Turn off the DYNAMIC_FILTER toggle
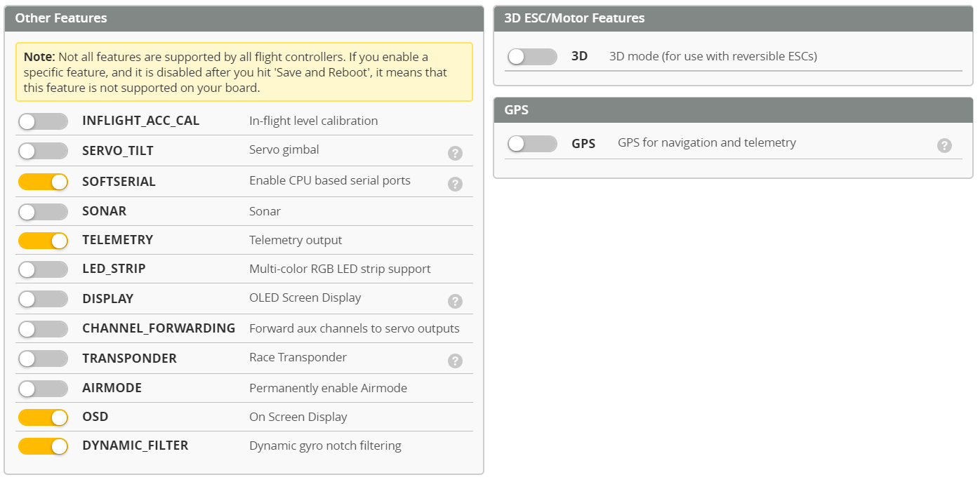This screenshot has width=980, height=482. point(43,446)
